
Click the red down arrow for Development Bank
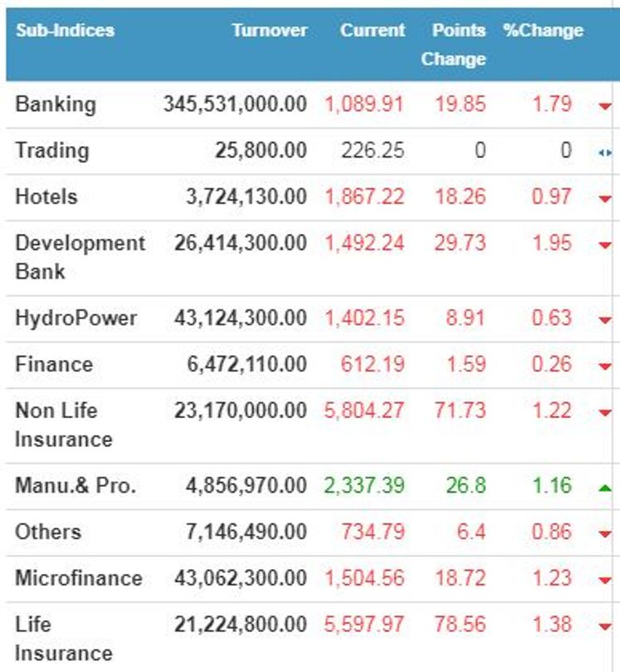[604, 246]
